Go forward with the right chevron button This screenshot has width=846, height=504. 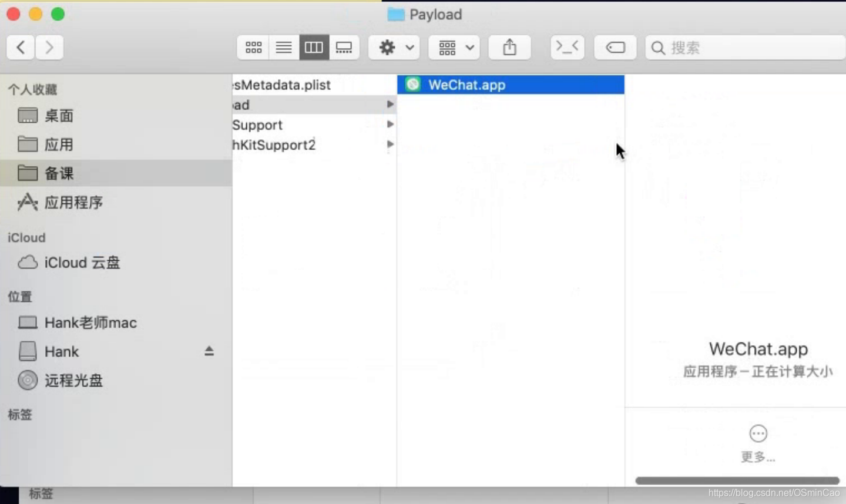(49, 48)
